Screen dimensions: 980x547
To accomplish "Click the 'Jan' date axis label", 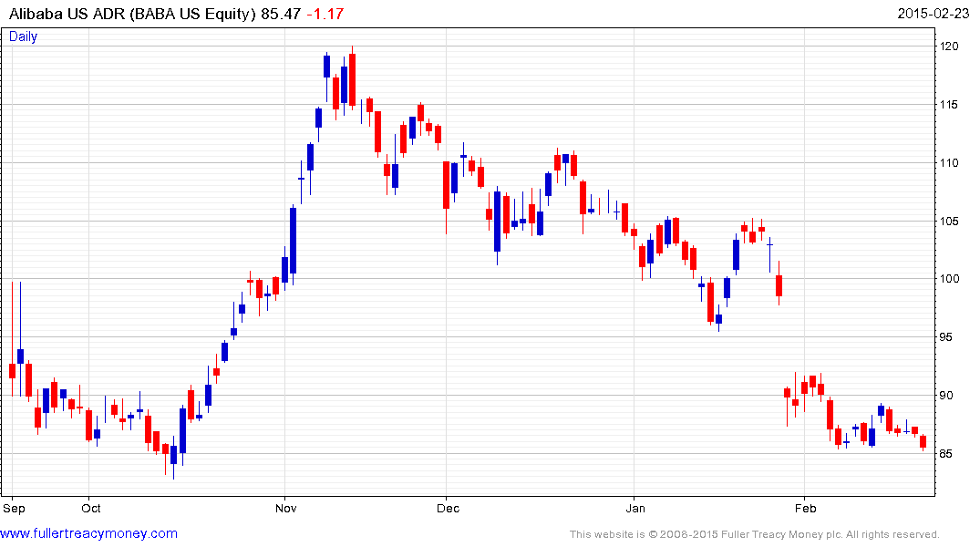I will pyautogui.click(x=635, y=508).
